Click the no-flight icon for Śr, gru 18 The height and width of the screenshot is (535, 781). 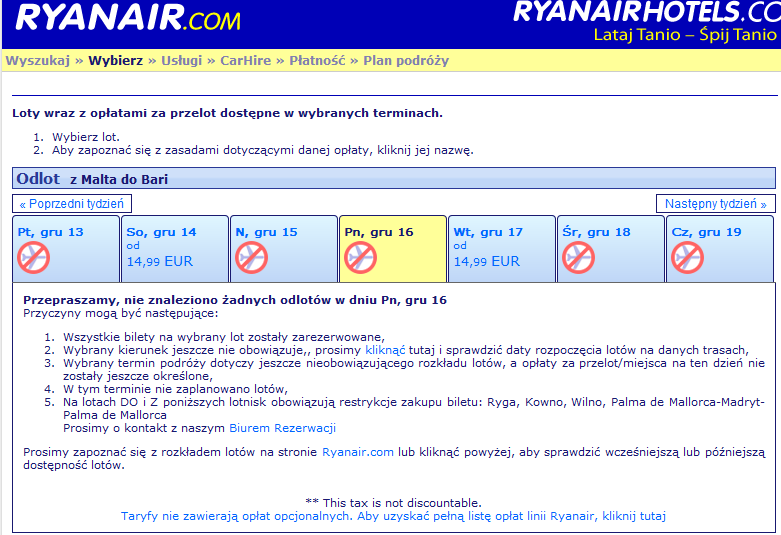click(x=579, y=258)
